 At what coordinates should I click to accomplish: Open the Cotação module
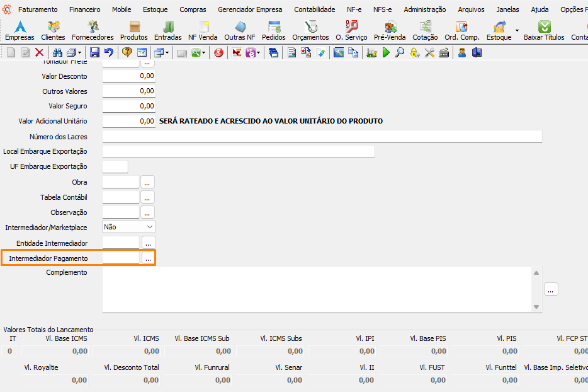(425, 31)
